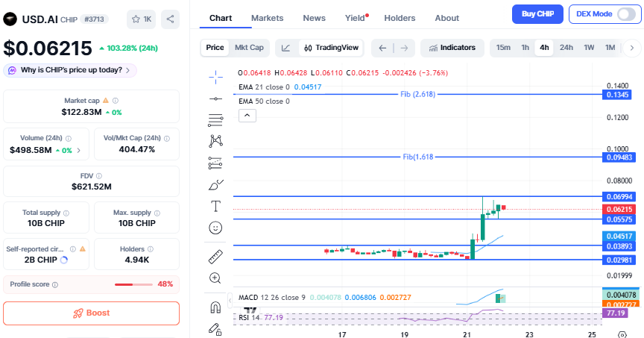Image resolution: width=644 pixels, height=338 pixels.
Task: Click the Market cap warning triangle
Action: (x=106, y=100)
